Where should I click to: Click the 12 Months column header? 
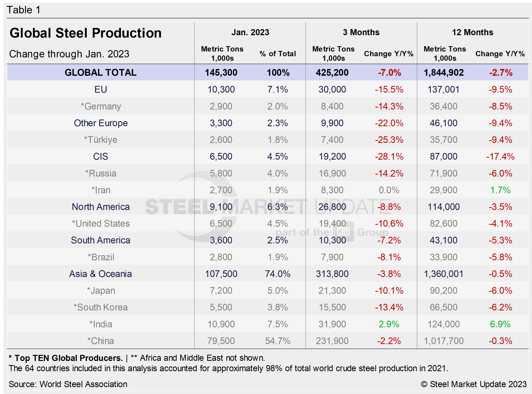[472, 32]
